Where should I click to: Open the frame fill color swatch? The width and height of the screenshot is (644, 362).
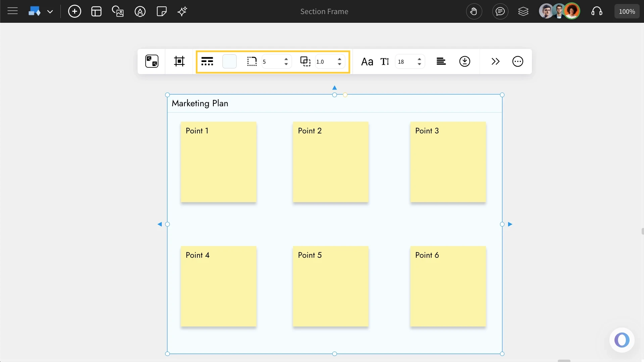tap(230, 61)
